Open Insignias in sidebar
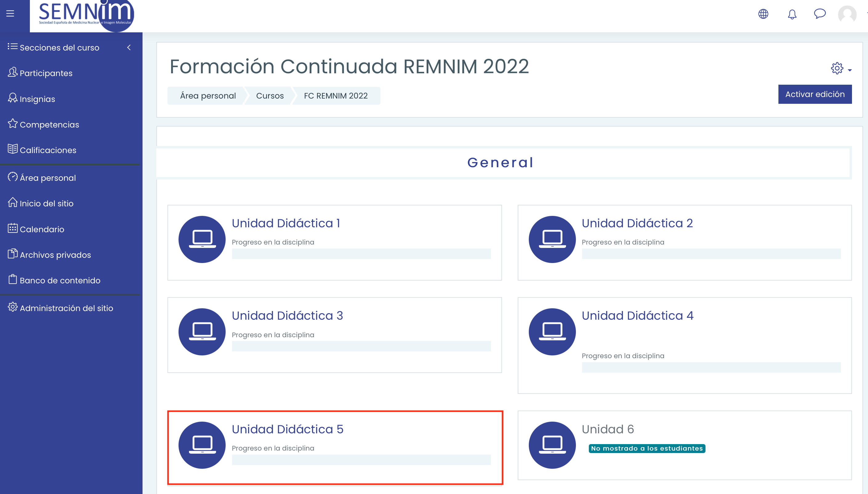The width and height of the screenshot is (868, 494). [37, 99]
